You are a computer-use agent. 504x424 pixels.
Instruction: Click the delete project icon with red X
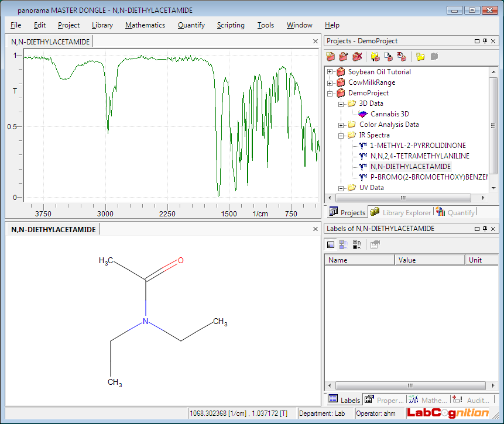(x=357, y=57)
